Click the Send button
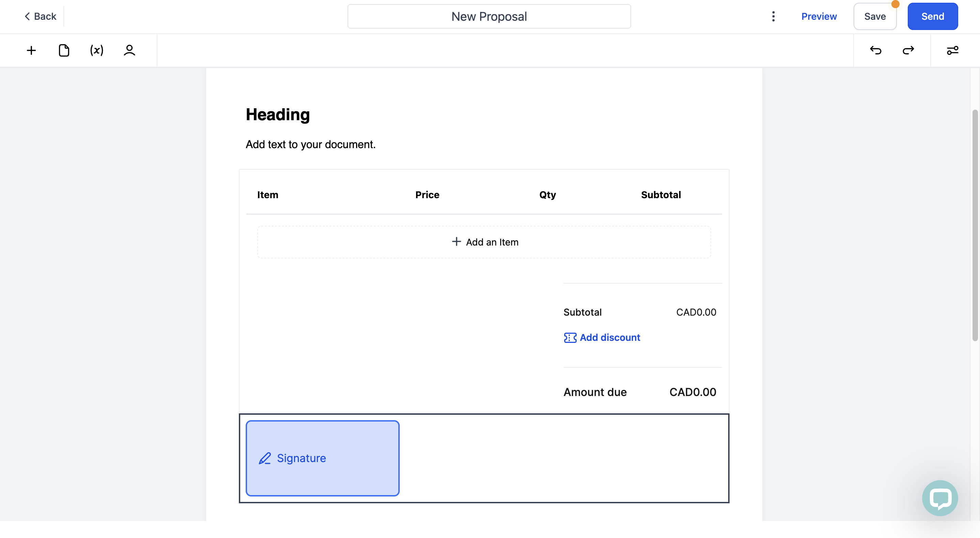980x538 pixels. tap(933, 16)
